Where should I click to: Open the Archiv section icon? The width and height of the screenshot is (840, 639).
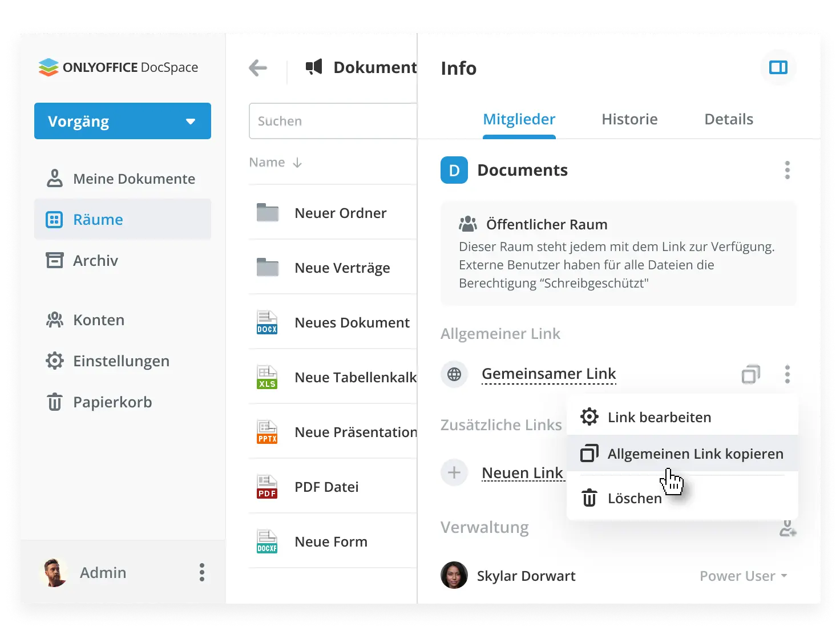point(55,260)
